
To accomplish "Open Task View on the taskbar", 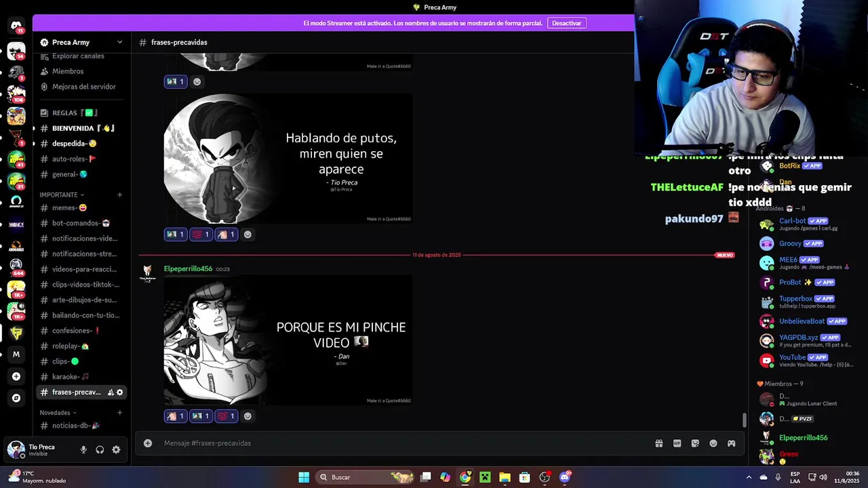I will tap(425, 477).
